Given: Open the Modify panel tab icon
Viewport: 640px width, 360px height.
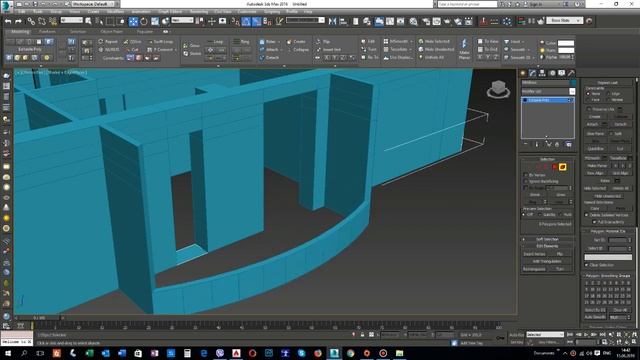Looking at the screenshot, I should click(x=532, y=73).
